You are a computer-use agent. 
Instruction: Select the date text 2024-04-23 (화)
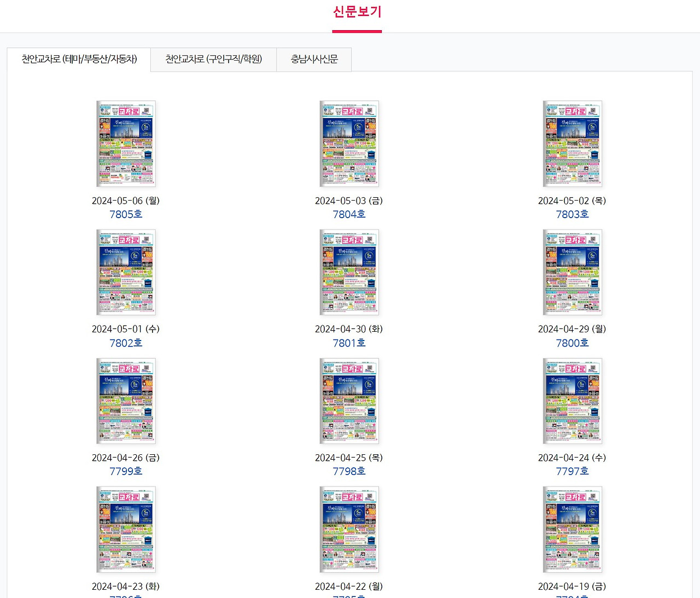pos(126,587)
